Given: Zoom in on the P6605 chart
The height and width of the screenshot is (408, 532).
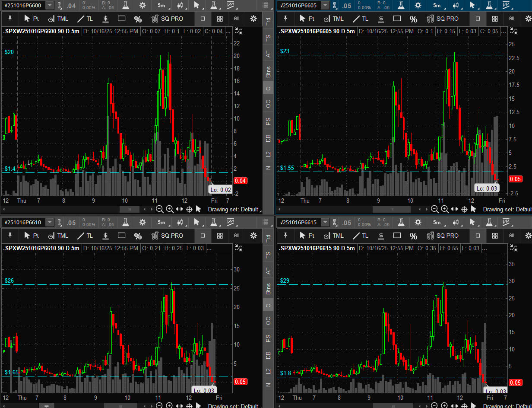Looking at the screenshot, I should tap(445, 209).
